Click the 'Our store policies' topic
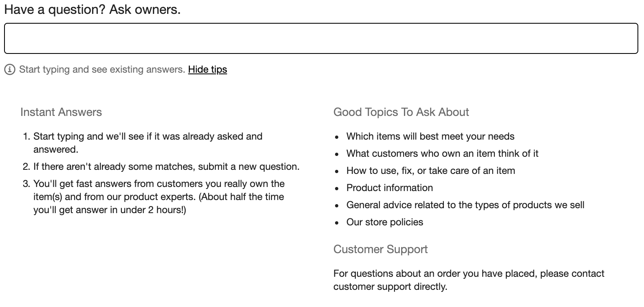644x307 pixels. tap(384, 222)
